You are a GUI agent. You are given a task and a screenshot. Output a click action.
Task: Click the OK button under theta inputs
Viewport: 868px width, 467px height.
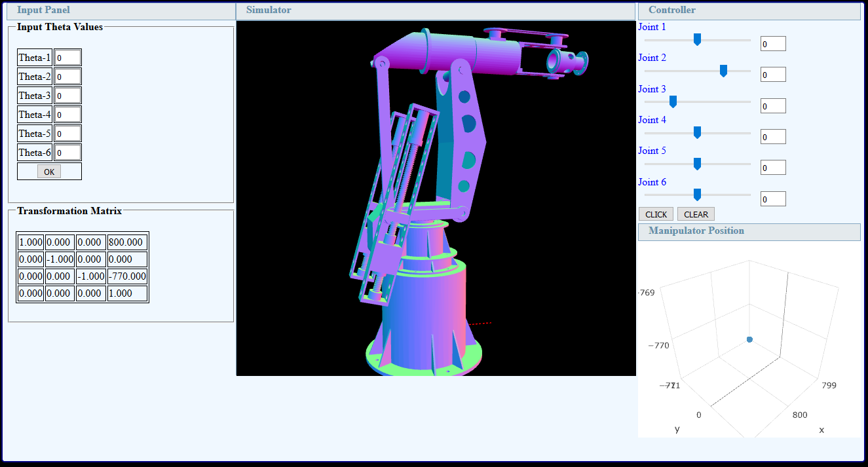[x=49, y=172]
